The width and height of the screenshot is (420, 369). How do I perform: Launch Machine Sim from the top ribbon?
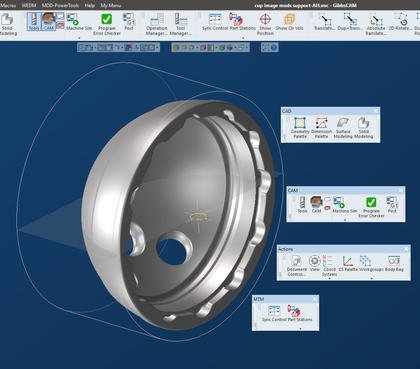79,22
